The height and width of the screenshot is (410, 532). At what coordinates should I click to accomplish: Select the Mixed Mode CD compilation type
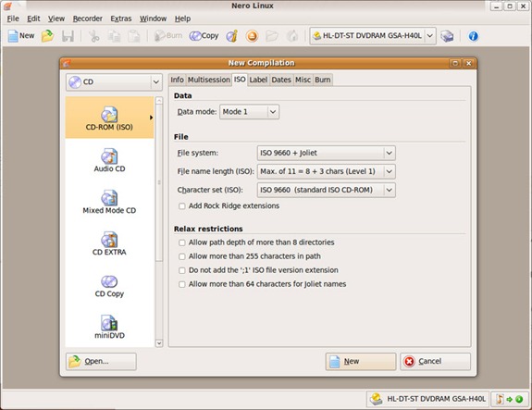pyautogui.click(x=109, y=202)
